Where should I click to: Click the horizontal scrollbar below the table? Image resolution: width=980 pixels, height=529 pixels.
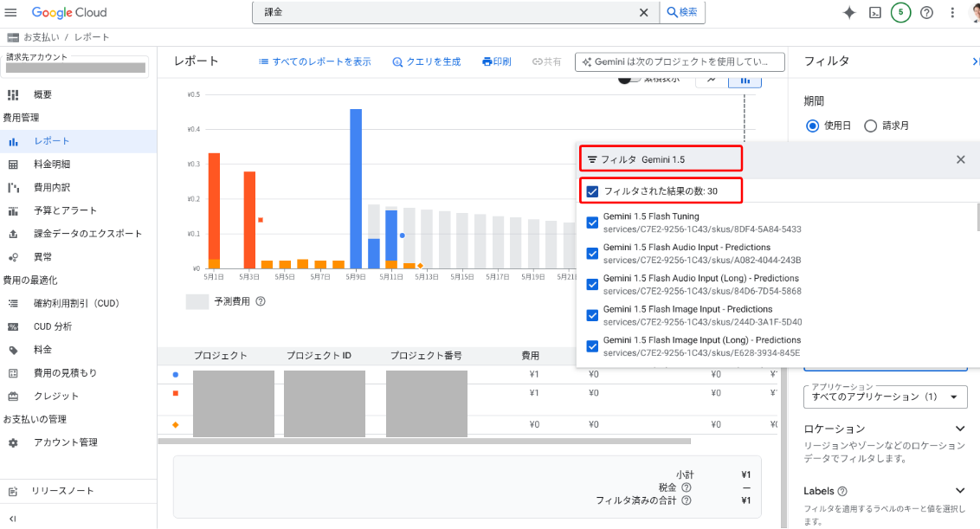pos(424,441)
